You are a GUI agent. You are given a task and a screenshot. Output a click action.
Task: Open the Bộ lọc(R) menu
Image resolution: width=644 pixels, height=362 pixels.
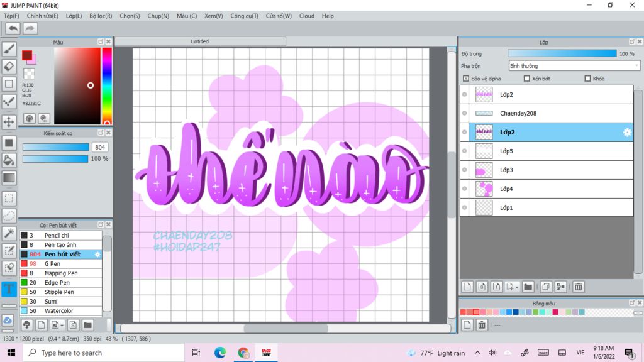pos(101,16)
